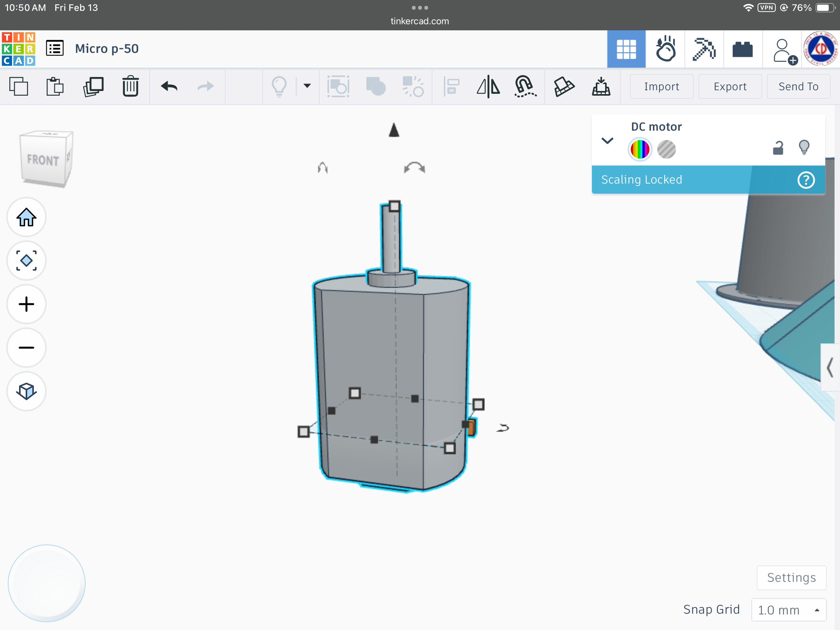Toggle show-all lightbulb in toolbar

[279, 86]
